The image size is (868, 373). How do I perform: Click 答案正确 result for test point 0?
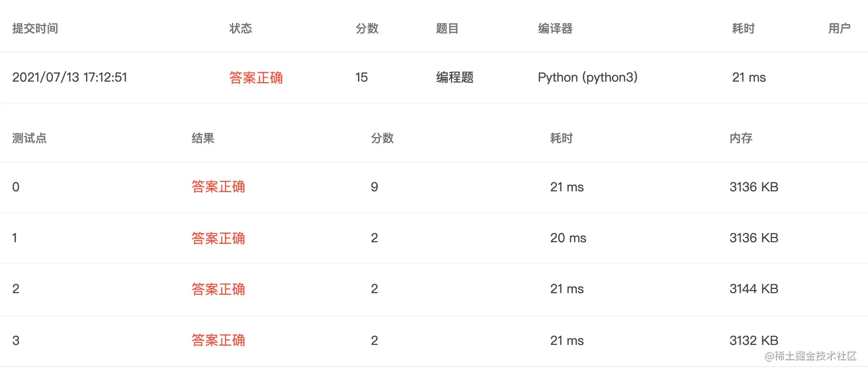pyautogui.click(x=218, y=187)
